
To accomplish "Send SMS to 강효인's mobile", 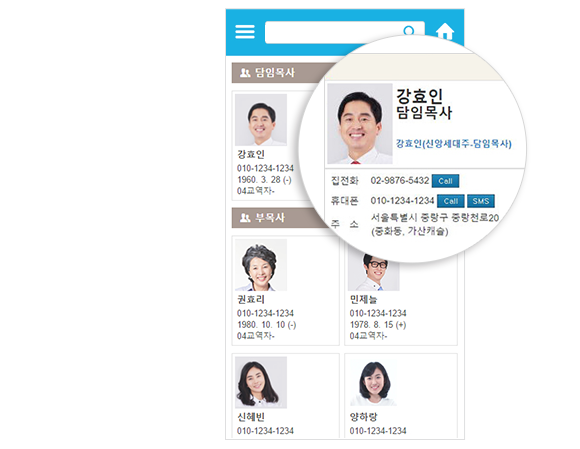I will coord(481,201).
